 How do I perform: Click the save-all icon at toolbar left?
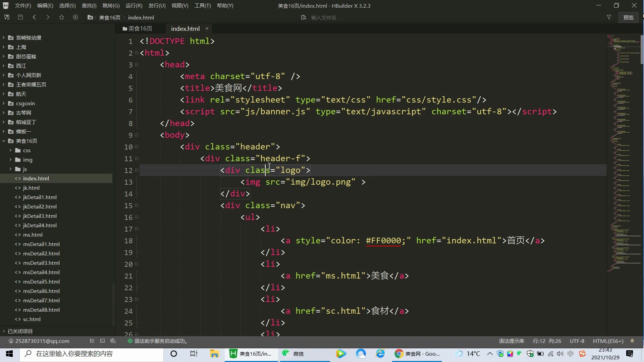pyautogui.click(x=7, y=17)
